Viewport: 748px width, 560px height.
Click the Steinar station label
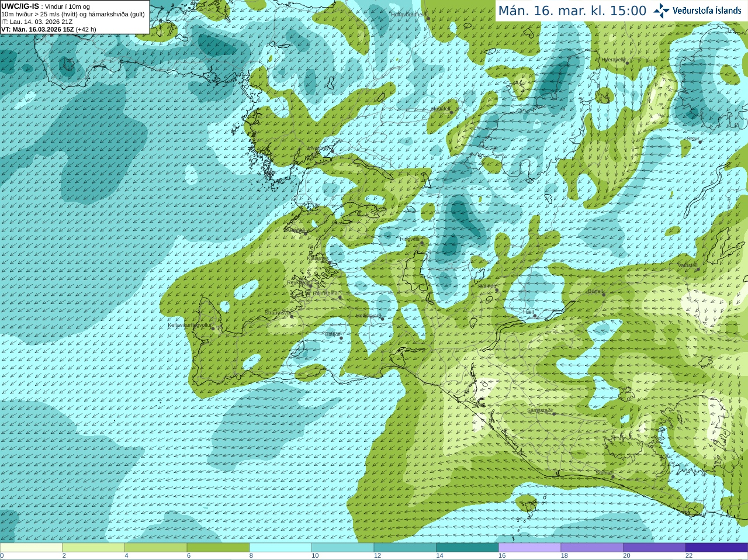pyautogui.click(x=604, y=473)
